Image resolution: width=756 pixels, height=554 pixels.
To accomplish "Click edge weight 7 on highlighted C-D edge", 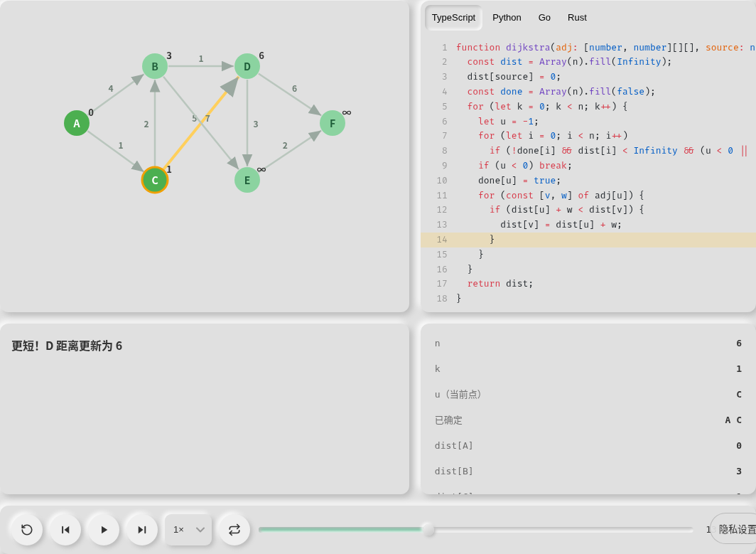I will click(207, 119).
